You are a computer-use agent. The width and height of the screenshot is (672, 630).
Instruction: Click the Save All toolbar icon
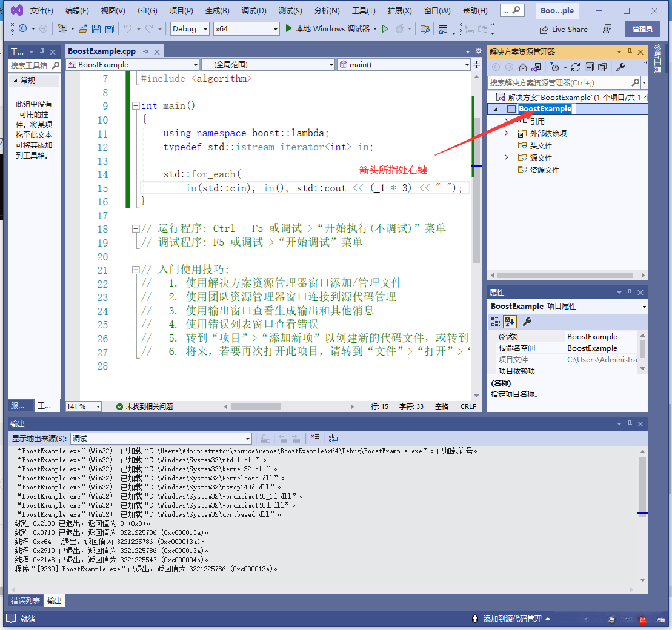(109, 29)
